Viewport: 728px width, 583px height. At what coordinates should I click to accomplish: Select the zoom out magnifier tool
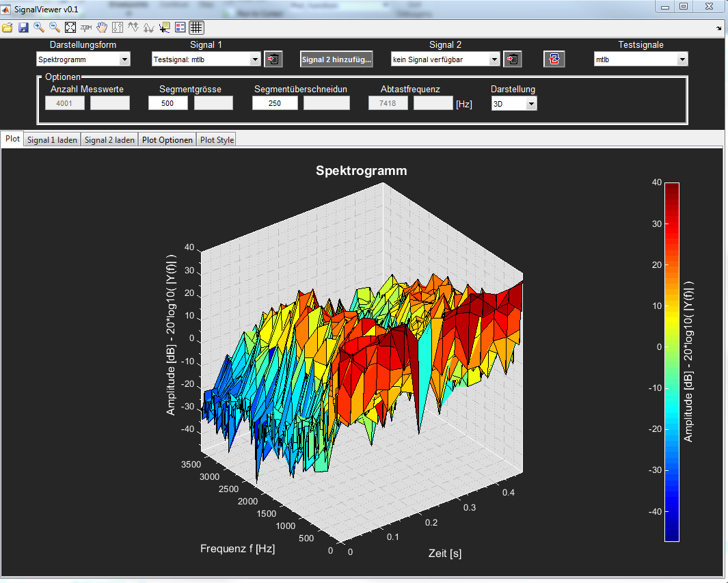pyautogui.click(x=55, y=27)
